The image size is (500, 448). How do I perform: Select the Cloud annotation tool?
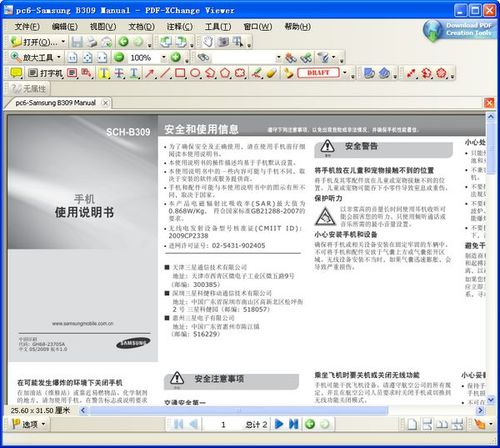click(x=240, y=73)
